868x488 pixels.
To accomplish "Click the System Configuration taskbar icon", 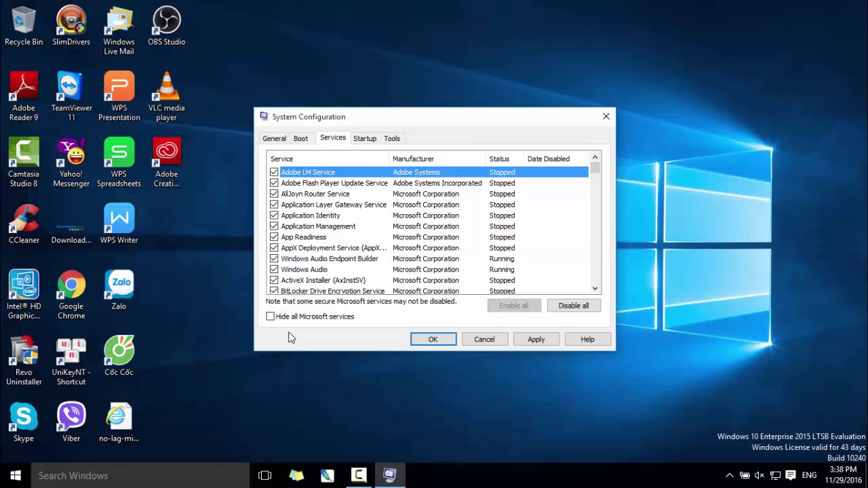I will tap(390, 475).
